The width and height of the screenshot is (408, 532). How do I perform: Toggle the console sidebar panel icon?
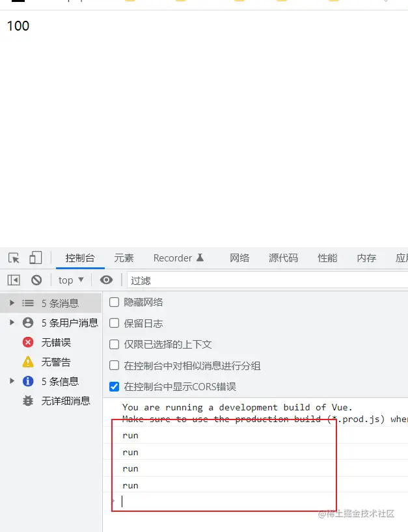(14, 280)
